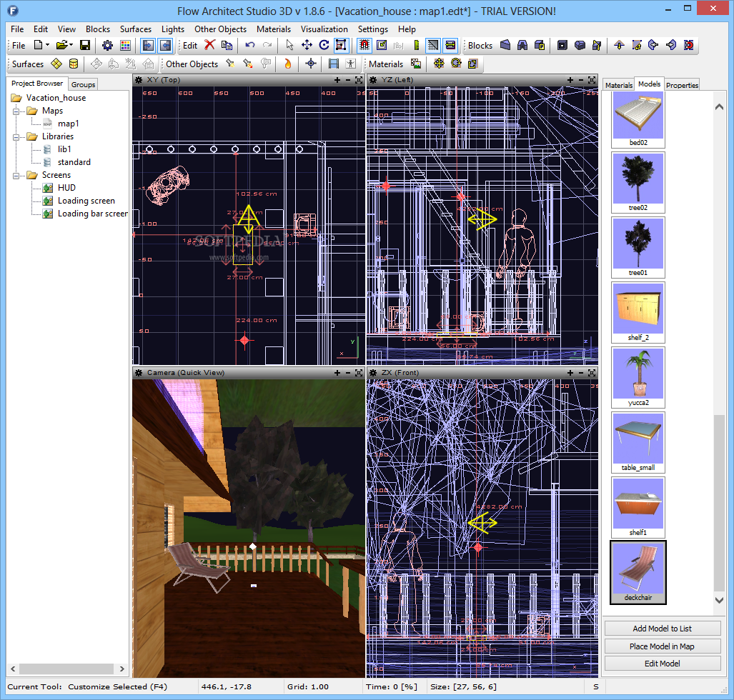Maximize the XY (Top) viewport
Viewport: 734px width, 700px height.
click(x=359, y=80)
